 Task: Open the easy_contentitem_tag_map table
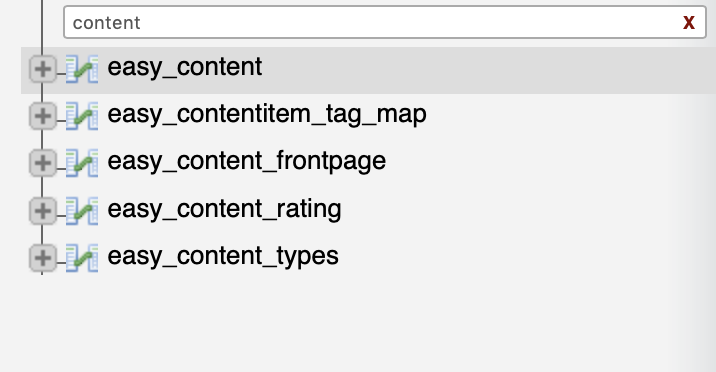267,115
